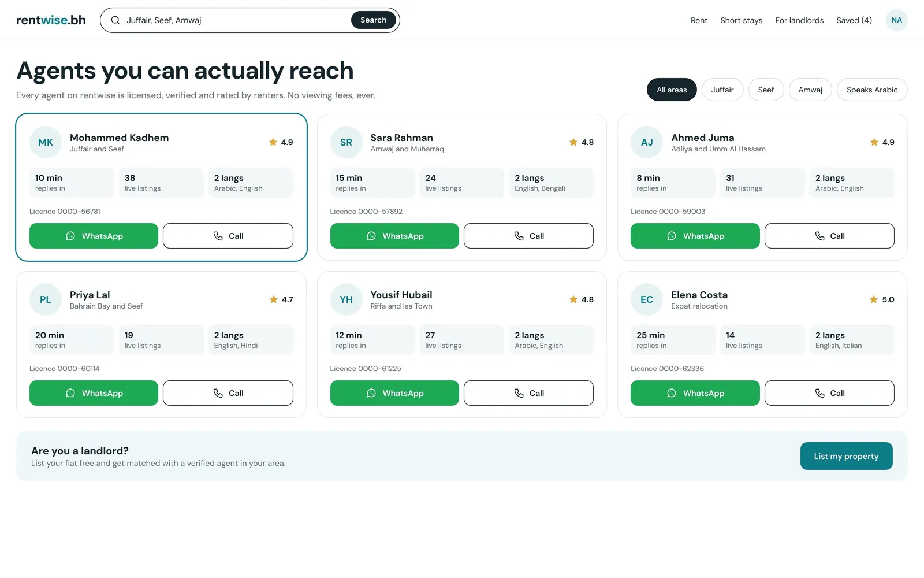Click Mohammed Kadhem's MK avatar

(46, 142)
